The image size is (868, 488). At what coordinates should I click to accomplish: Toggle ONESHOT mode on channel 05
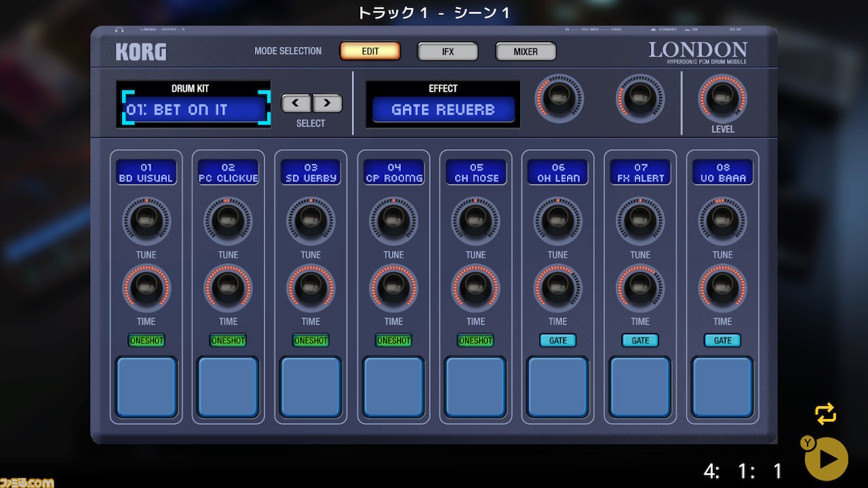click(476, 340)
